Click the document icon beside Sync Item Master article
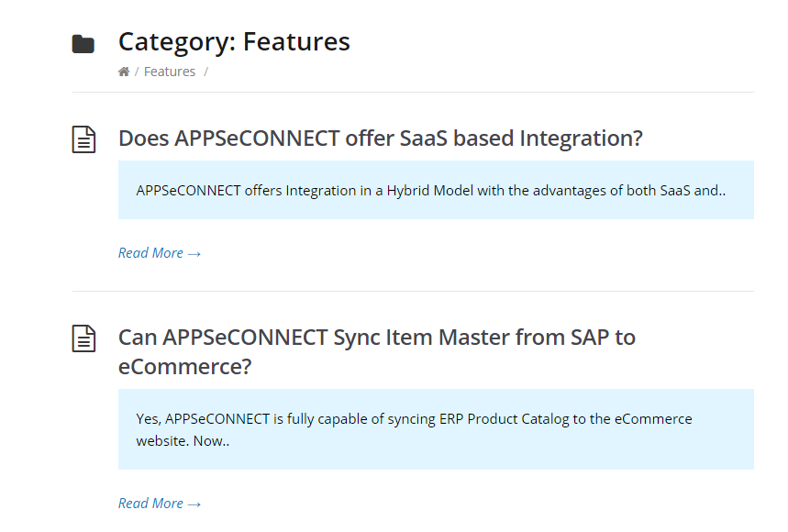 pos(83,338)
